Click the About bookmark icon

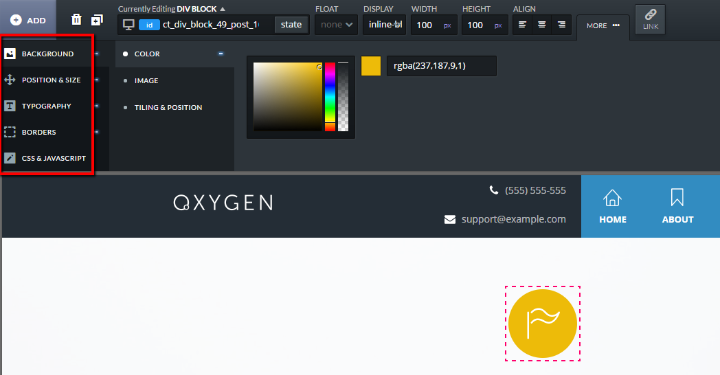[x=677, y=197]
